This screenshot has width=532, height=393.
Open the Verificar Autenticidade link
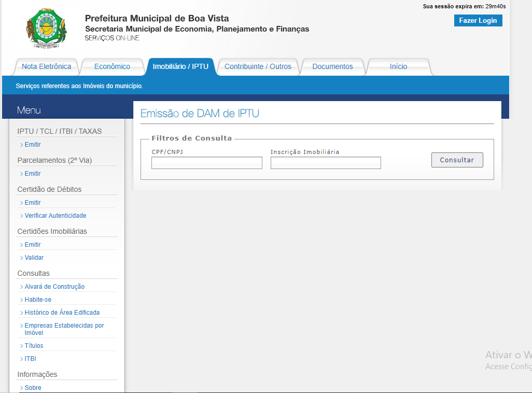click(x=55, y=216)
